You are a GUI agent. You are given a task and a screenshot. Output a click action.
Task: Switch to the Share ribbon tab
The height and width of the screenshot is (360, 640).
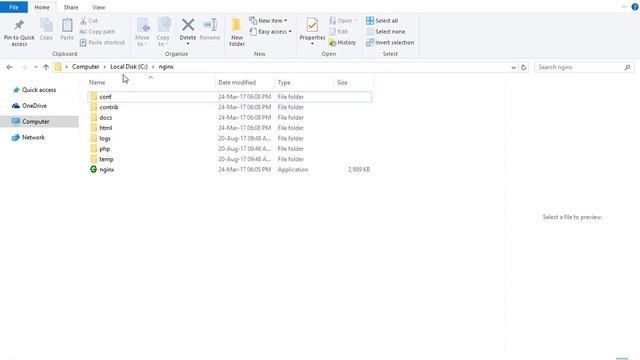click(x=71, y=7)
